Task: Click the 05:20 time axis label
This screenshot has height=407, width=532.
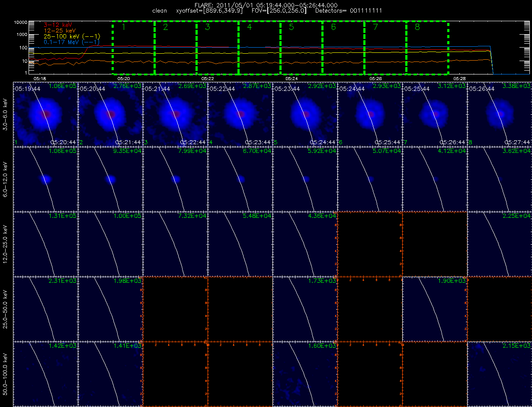Action: [x=124, y=78]
